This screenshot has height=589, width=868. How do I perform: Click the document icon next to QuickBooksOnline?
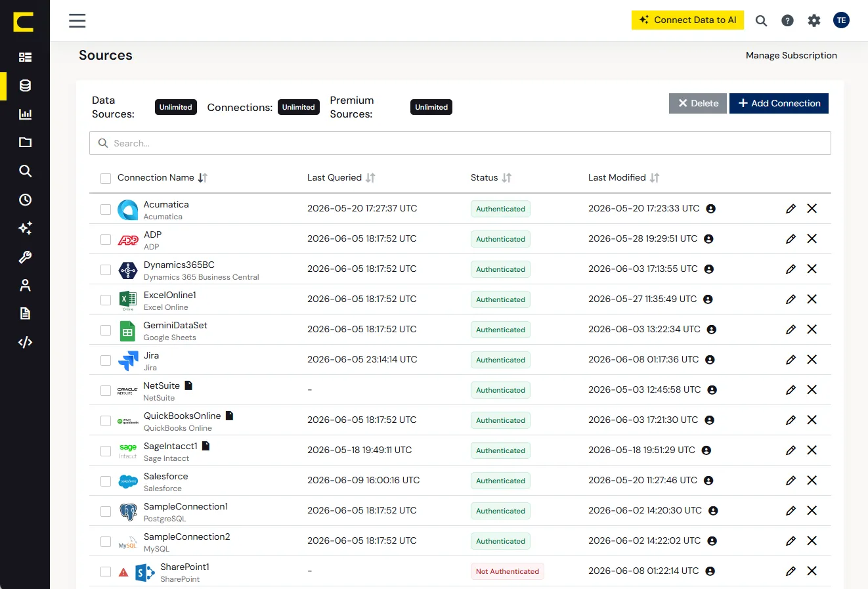click(x=230, y=416)
